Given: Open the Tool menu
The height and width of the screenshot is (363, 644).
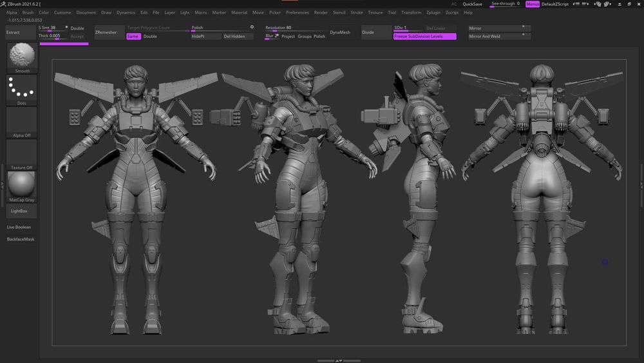Looking at the screenshot, I should pyautogui.click(x=392, y=12).
